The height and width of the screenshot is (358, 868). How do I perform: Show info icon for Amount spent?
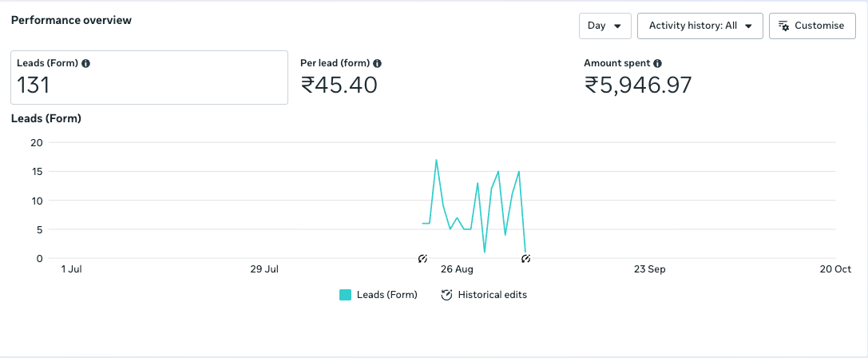tap(657, 63)
